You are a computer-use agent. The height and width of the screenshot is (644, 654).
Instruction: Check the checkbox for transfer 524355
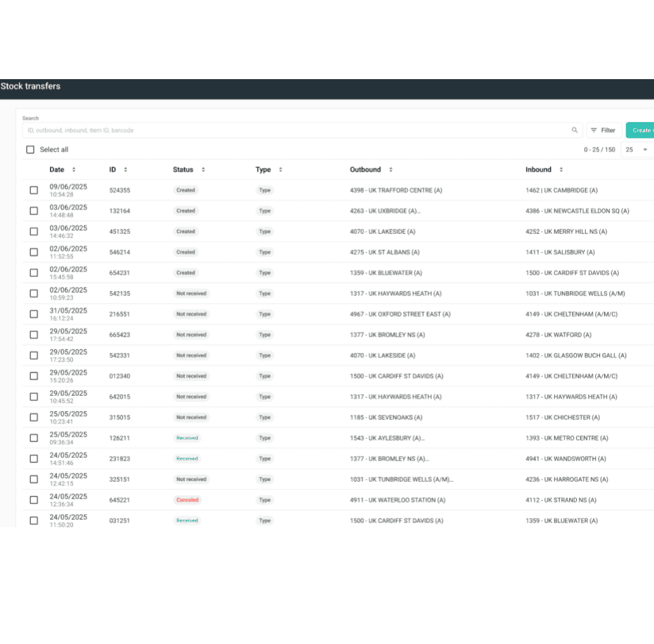(x=33, y=190)
